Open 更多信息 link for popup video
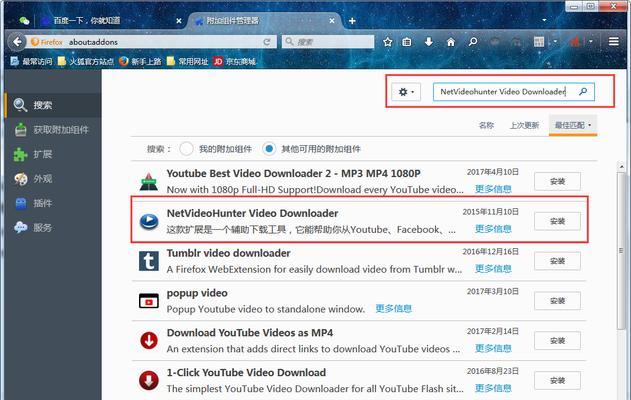The height and width of the screenshot is (400, 631). point(394,309)
